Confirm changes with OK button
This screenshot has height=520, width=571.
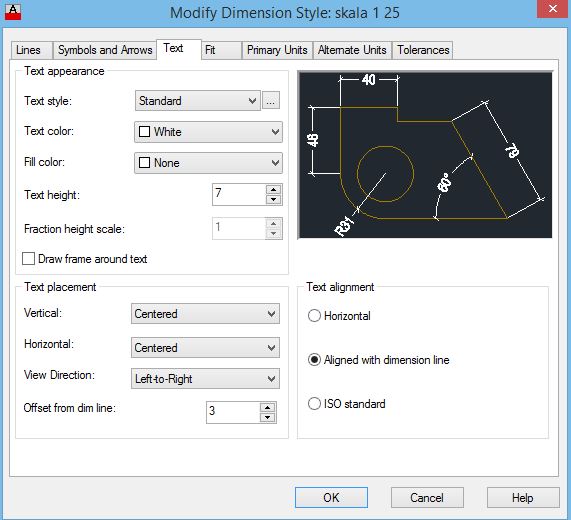click(x=331, y=497)
